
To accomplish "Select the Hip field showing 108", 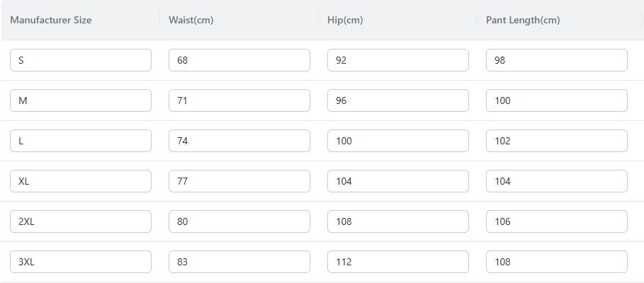I will pyautogui.click(x=398, y=221).
